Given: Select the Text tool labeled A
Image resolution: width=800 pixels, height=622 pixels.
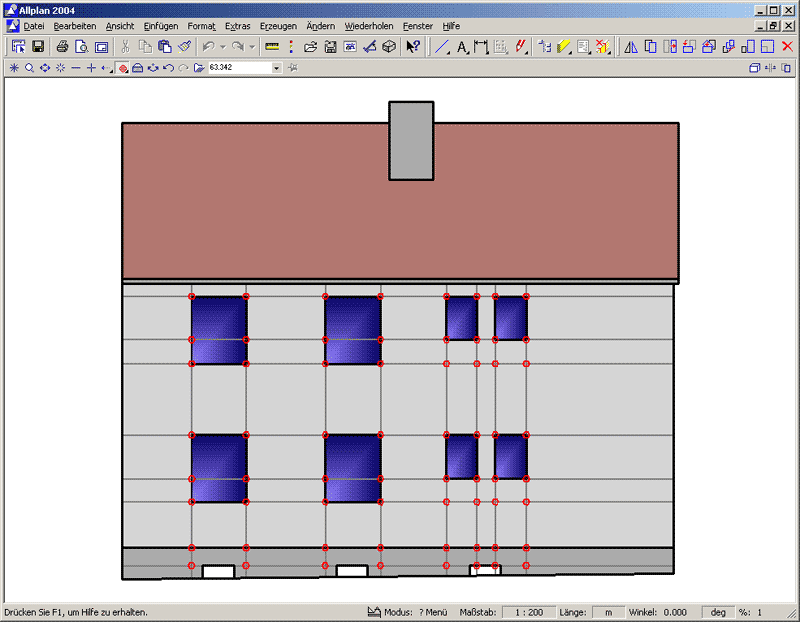Looking at the screenshot, I should 462,47.
